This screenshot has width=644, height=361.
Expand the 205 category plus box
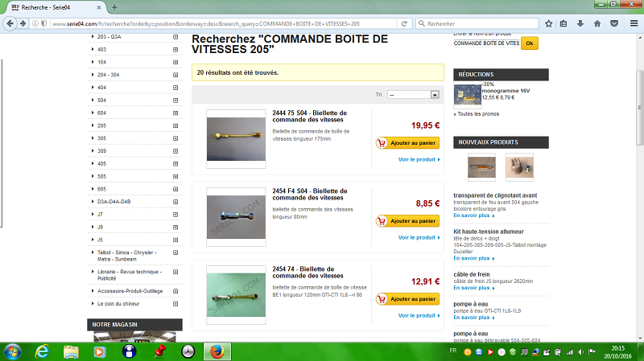point(175,126)
